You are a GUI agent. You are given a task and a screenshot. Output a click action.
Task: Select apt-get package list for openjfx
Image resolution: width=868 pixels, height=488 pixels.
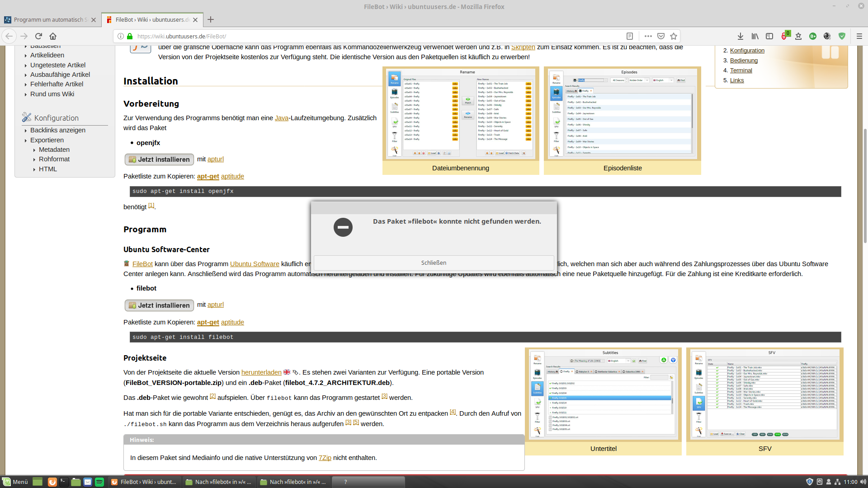(208, 176)
